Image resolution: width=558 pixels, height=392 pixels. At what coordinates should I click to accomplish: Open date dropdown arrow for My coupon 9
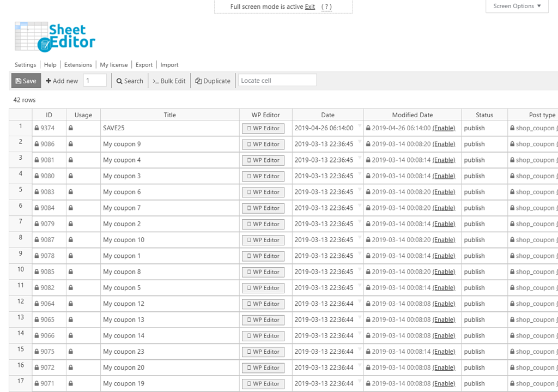[x=360, y=142]
